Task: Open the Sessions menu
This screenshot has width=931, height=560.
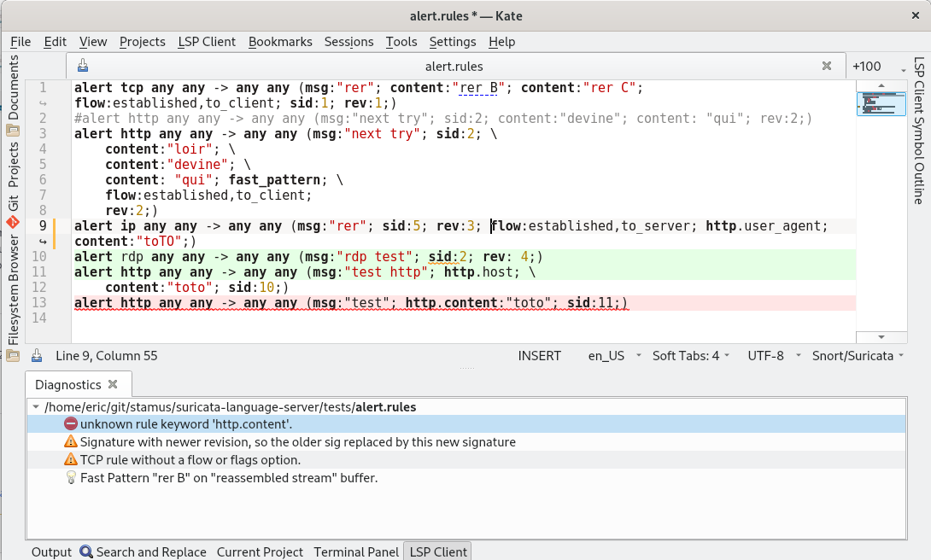Action: pyautogui.click(x=348, y=42)
